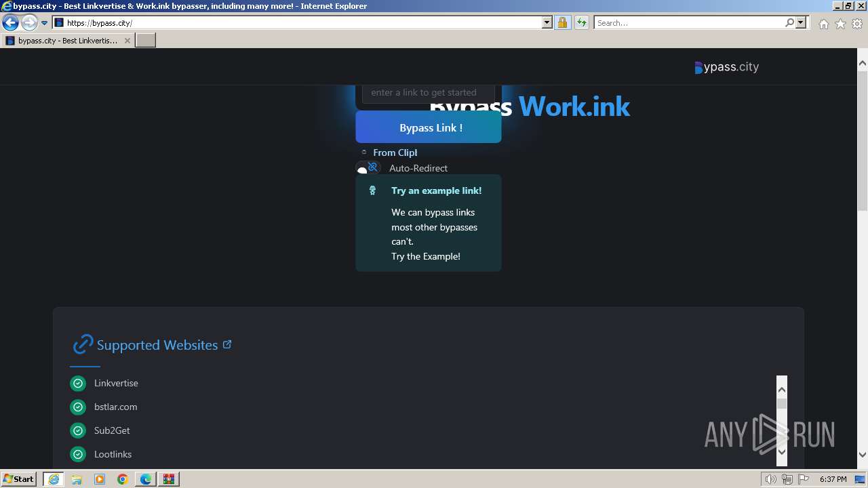Open the WinRAR taskbar icon
The height and width of the screenshot is (488, 868).
click(169, 479)
